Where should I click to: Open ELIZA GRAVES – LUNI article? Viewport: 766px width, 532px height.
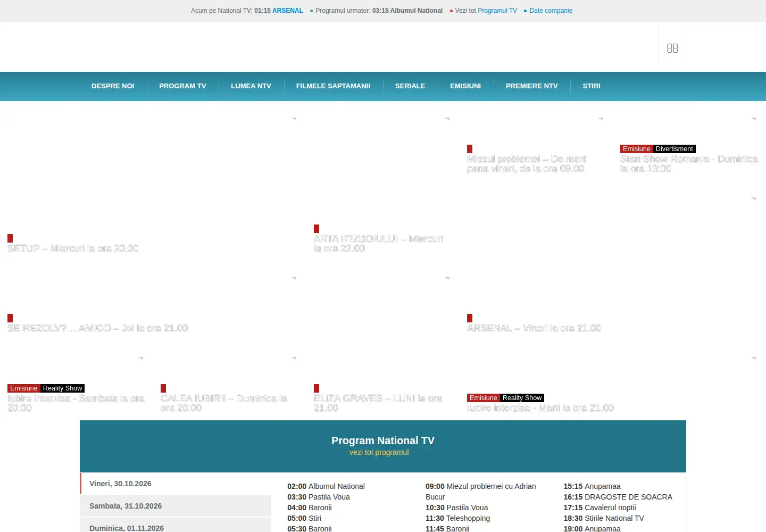coord(378,403)
